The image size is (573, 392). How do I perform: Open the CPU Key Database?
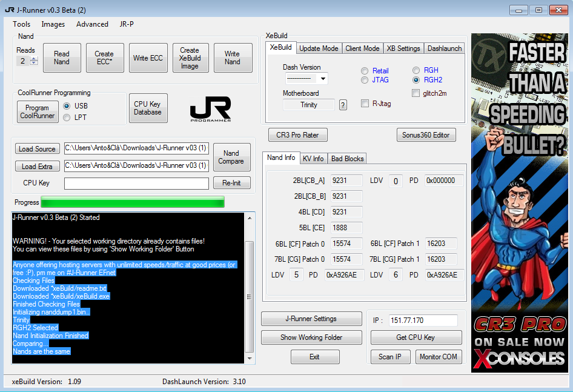[x=148, y=107]
